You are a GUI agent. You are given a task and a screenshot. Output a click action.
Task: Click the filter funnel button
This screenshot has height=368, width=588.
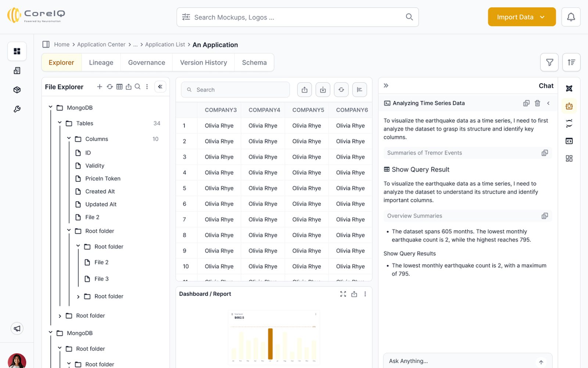point(549,62)
